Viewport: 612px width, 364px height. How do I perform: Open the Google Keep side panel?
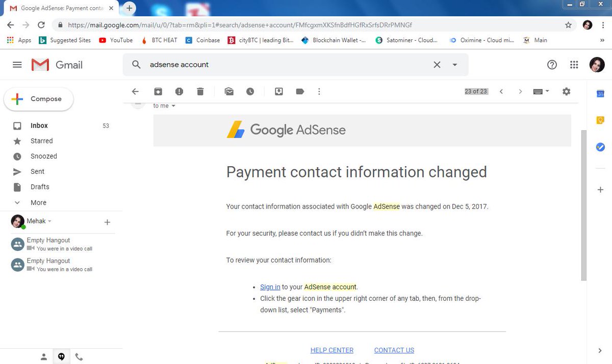(600, 120)
